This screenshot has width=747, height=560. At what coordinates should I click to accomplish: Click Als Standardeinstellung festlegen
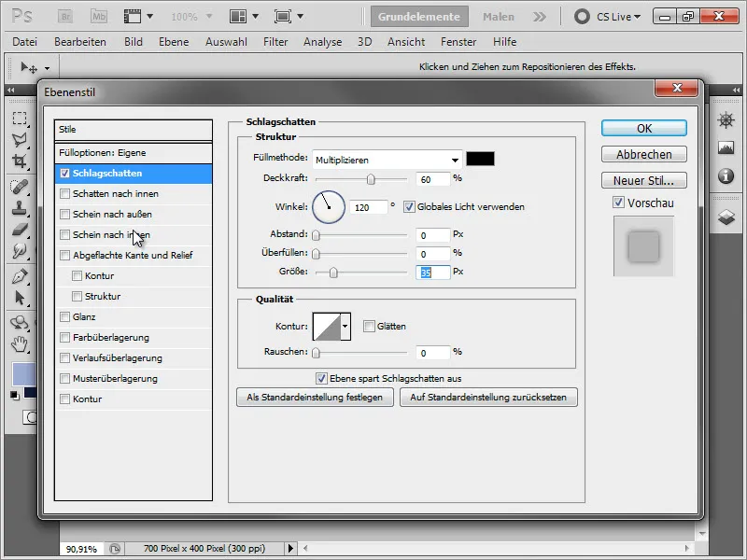pos(315,398)
